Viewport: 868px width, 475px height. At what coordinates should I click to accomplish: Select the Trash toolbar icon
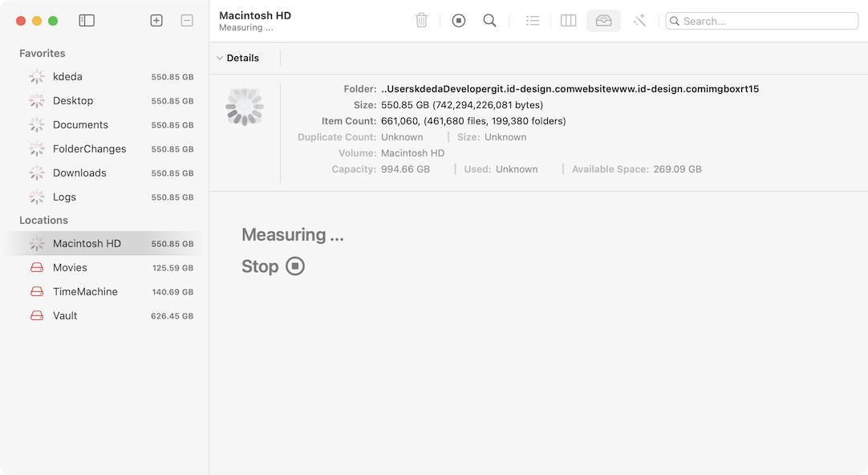[x=421, y=20]
